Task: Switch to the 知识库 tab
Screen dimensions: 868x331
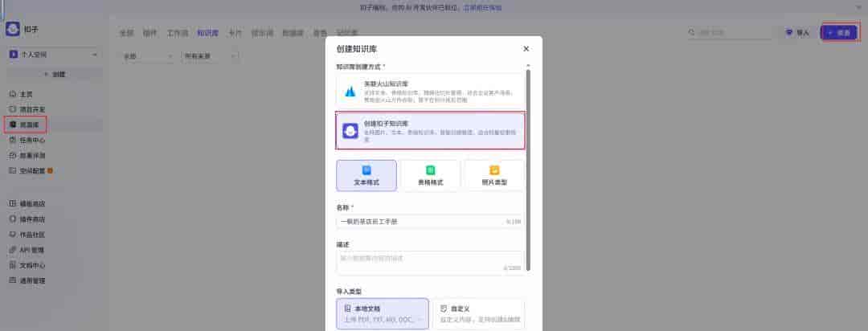Action: 208,33
